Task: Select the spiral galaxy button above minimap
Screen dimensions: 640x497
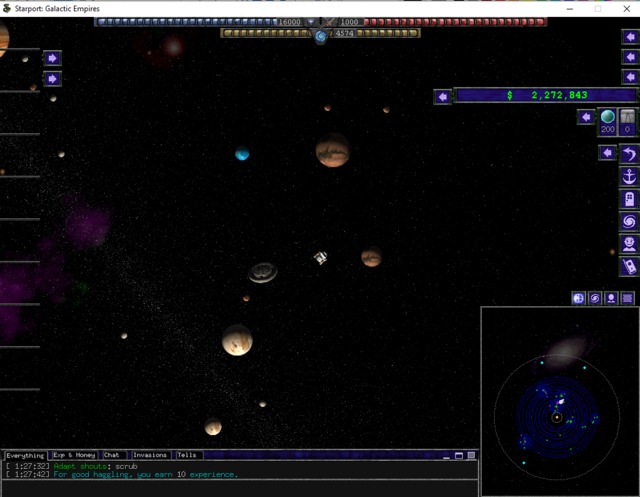Action: (x=595, y=298)
